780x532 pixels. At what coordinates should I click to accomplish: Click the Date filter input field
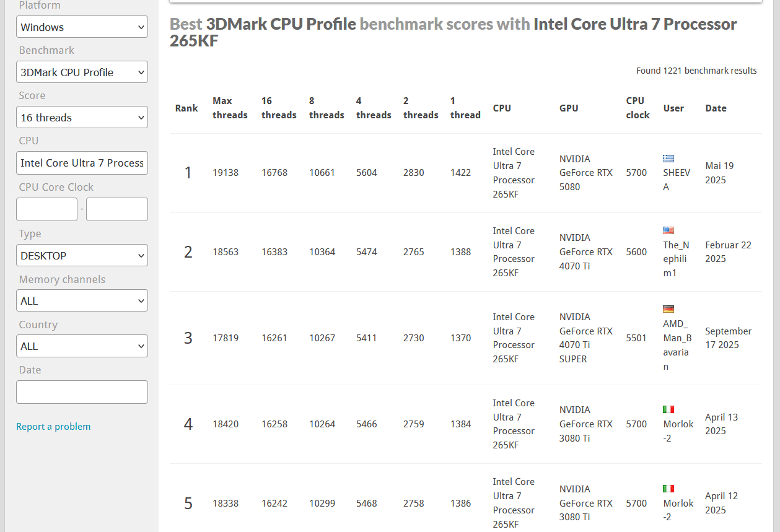[x=82, y=392]
